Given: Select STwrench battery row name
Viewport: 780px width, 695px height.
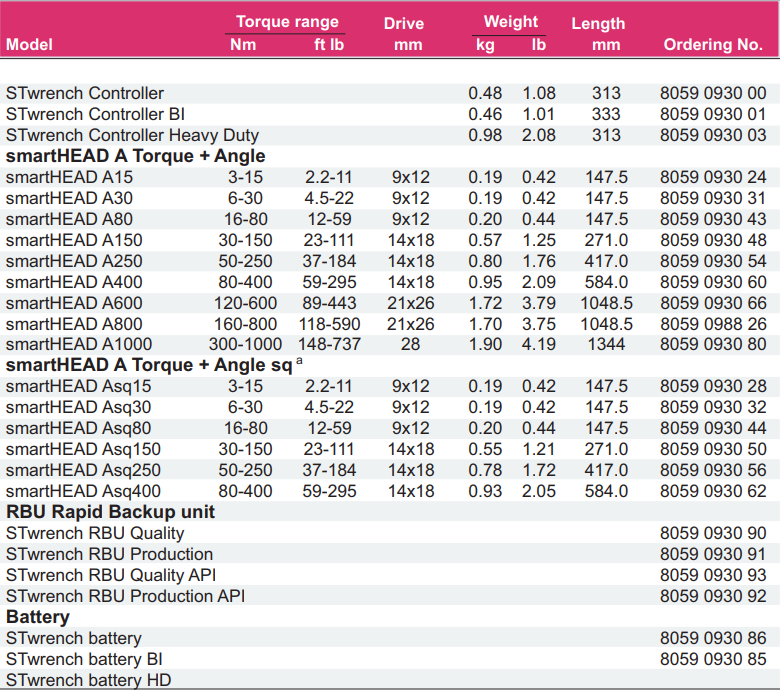Looking at the screenshot, I should 74,638.
